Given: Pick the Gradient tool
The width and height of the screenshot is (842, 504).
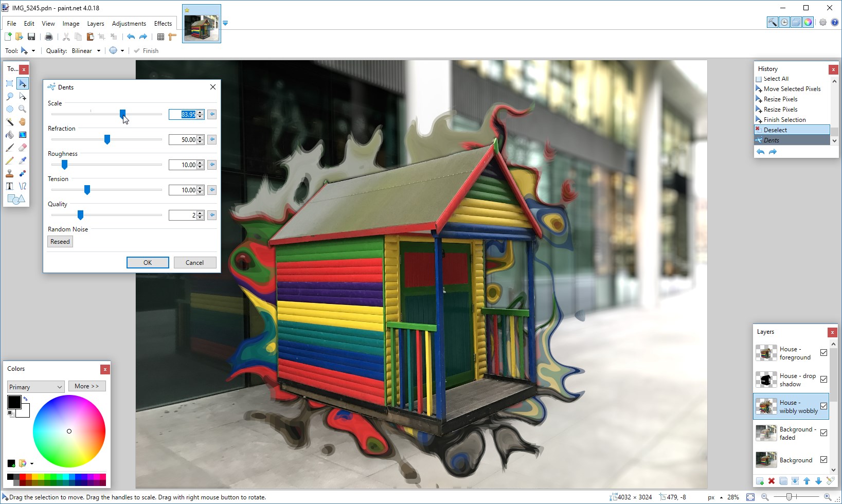Looking at the screenshot, I should 22,135.
